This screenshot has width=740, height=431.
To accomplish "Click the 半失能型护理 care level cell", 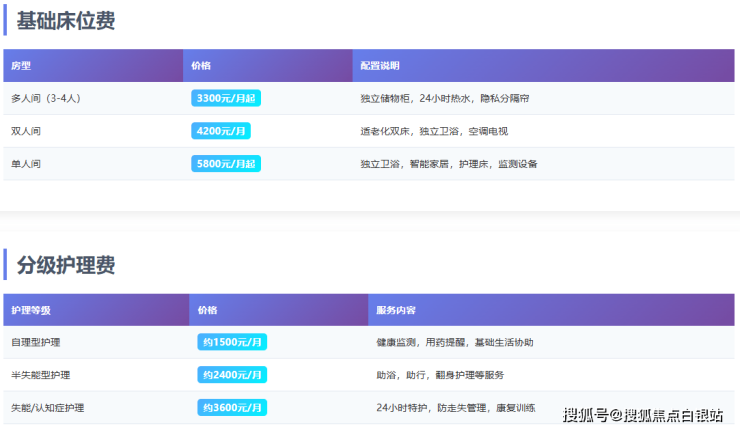I will click(x=41, y=375).
